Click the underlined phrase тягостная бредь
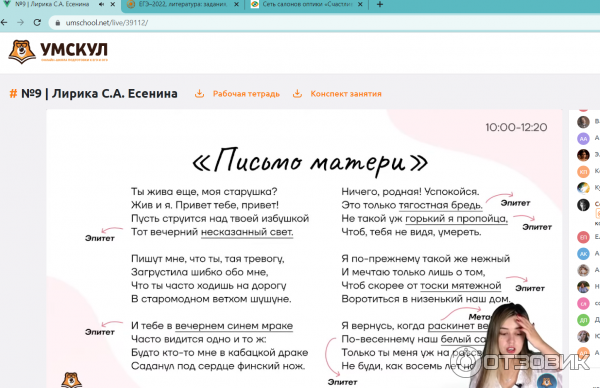The image size is (600, 388). 440,205
